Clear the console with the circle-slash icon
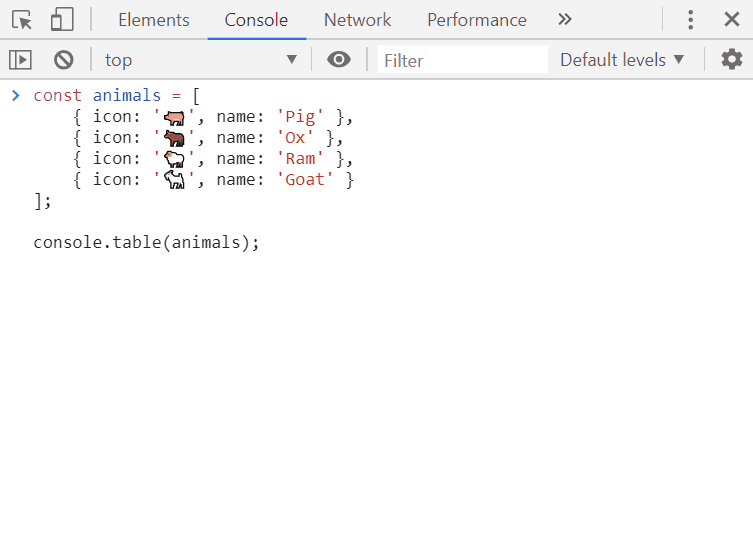Viewport: 753px width, 544px height. point(63,60)
